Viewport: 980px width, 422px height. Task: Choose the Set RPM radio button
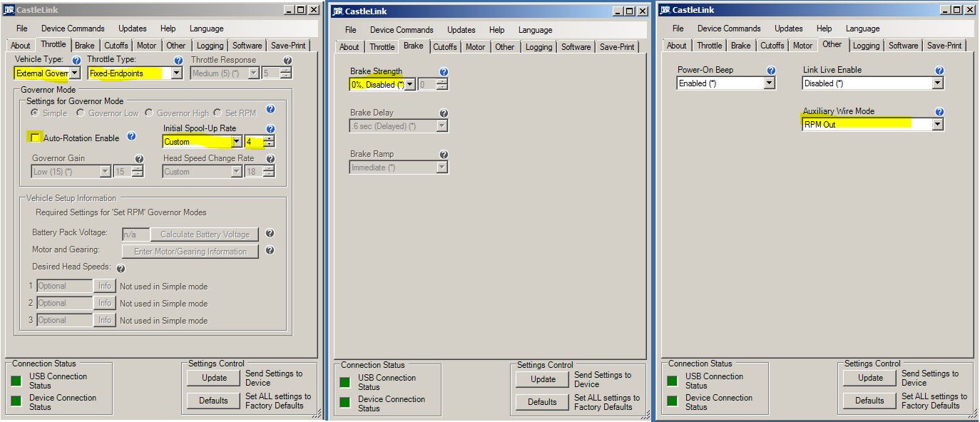point(219,113)
